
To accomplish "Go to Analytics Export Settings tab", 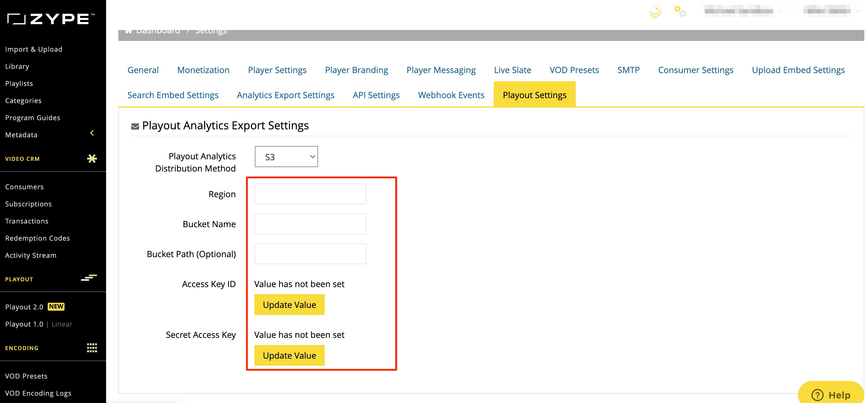I will coord(286,95).
